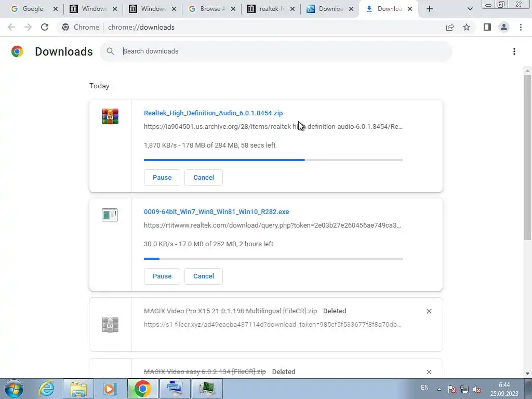This screenshot has width=532, height=399.
Task: Switch to the Browse tab
Action: [x=211, y=9]
